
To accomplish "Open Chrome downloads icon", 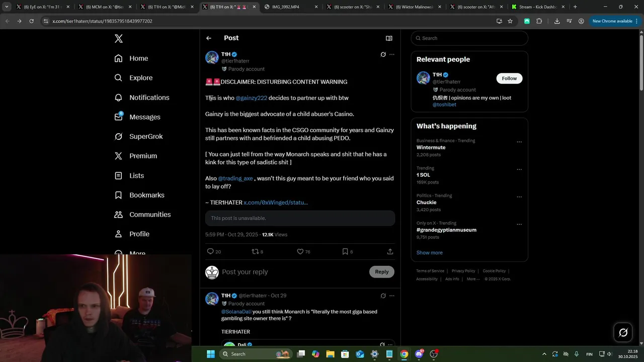I will 557,21.
